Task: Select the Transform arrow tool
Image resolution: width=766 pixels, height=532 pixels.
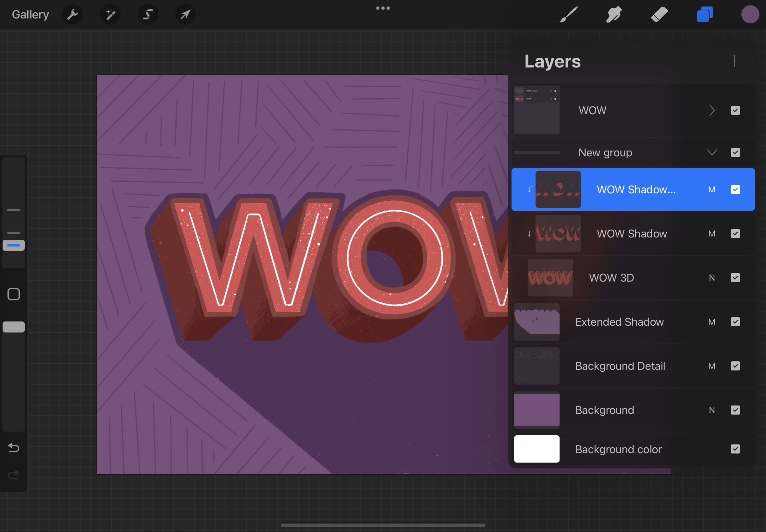Action: click(185, 14)
